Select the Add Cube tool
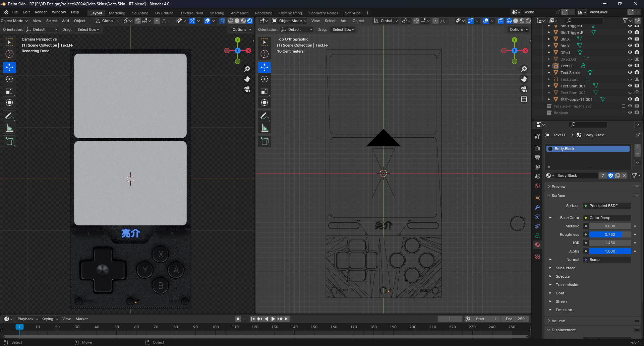Viewport: 644px width, 346px height. click(x=9, y=141)
